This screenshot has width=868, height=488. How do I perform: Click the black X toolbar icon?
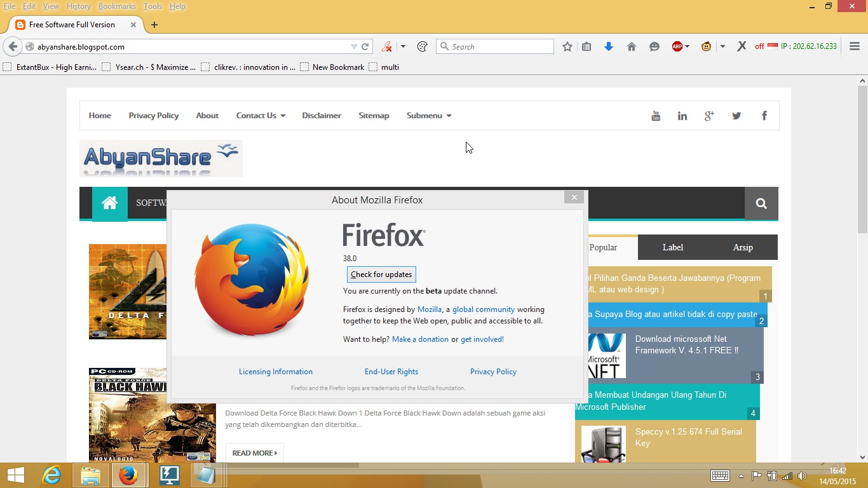(x=742, y=46)
